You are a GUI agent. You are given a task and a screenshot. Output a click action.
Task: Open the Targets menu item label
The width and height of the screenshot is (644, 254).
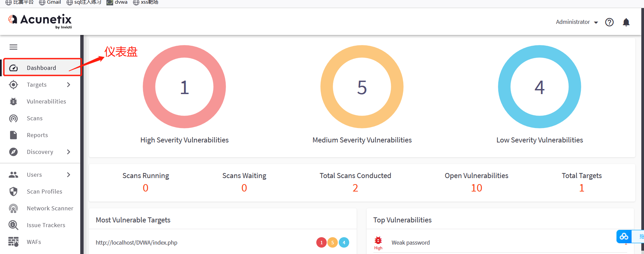coord(37,85)
